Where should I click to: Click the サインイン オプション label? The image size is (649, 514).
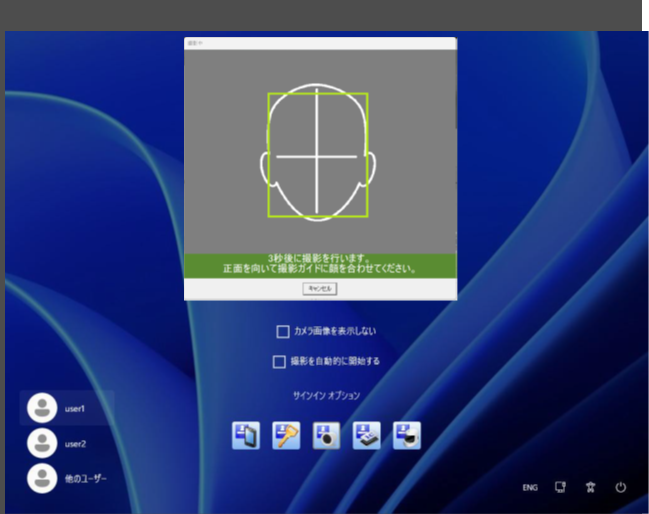(326, 395)
